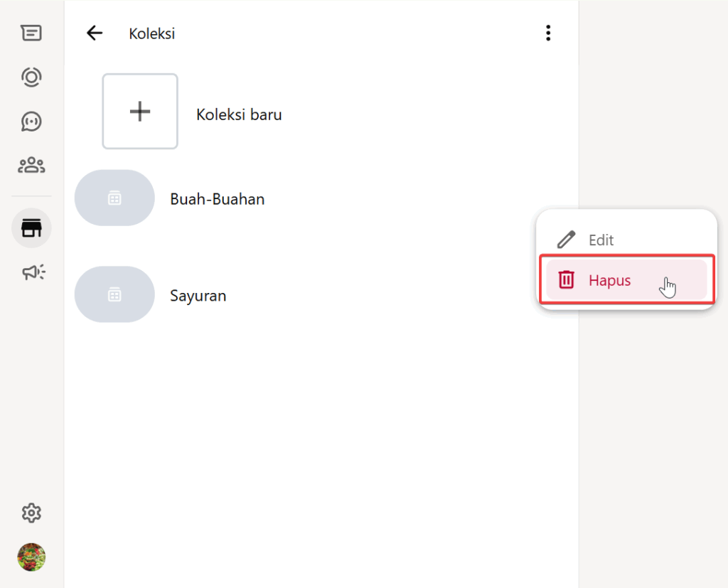This screenshot has width=728, height=588.
Task: Click the "Koleksi baru" label
Action: pyautogui.click(x=239, y=114)
